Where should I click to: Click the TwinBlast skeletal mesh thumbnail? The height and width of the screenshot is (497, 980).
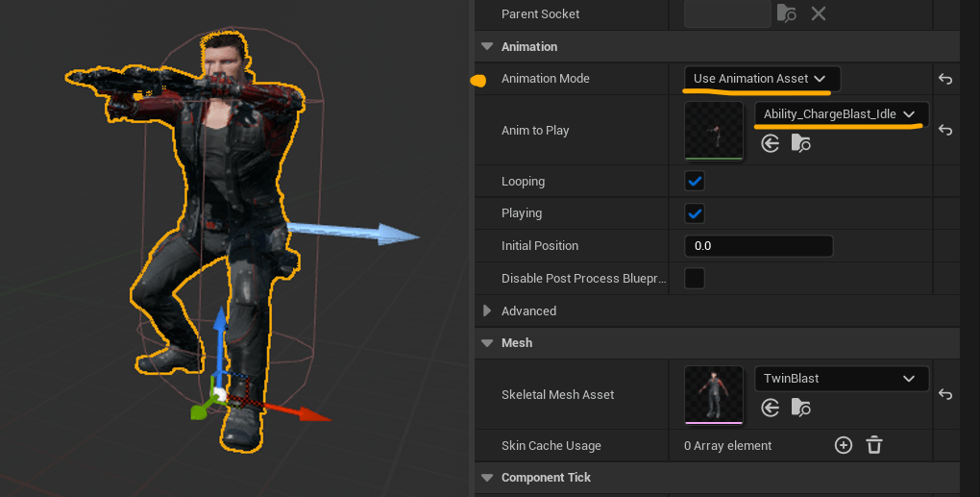713,395
